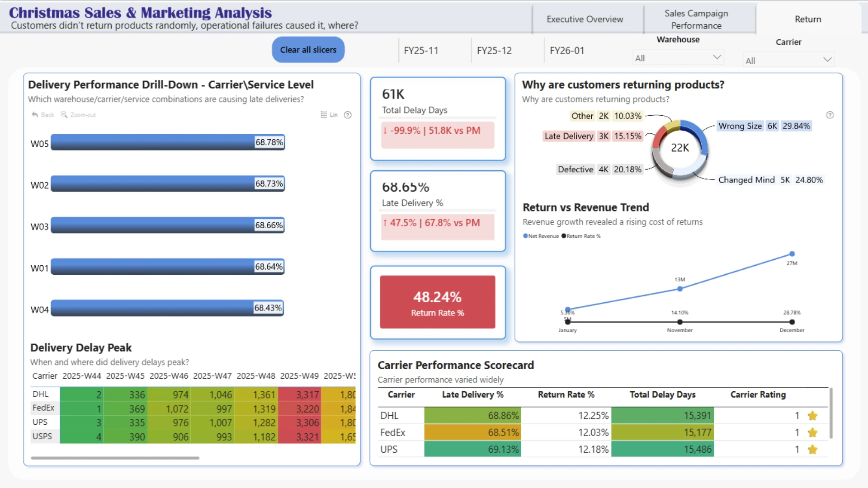Viewport: 868px width, 488px height.
Task: Click Net Revenue legend marker
Action: tap(525, 236)
